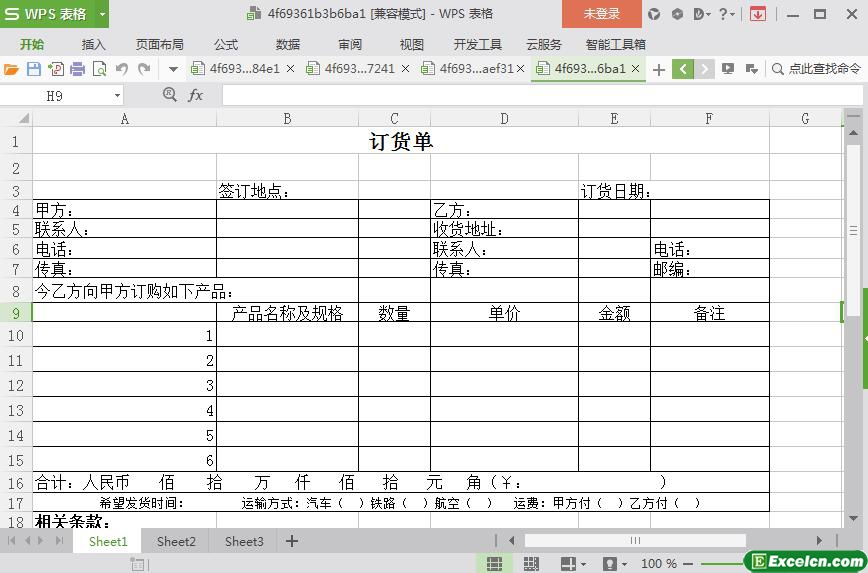Viewport: 868px width, 573px height.
Task: Switch to page break preview in status bar
Action: 531,564
